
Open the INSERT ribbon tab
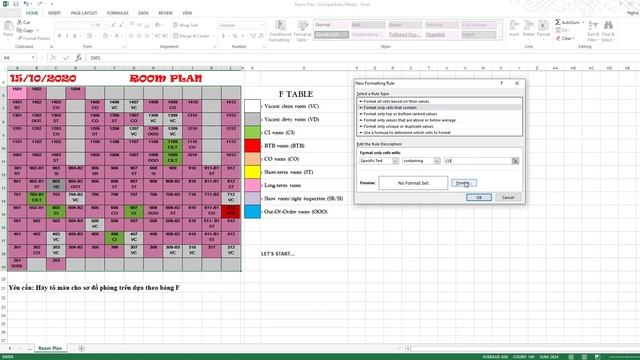click(54, 13)
